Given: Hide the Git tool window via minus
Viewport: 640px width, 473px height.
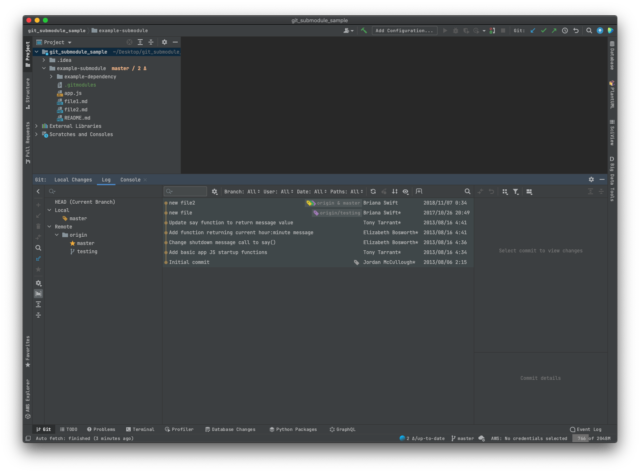Looking at the screenshot, I should pyautogui.click(x=602, y=180).
